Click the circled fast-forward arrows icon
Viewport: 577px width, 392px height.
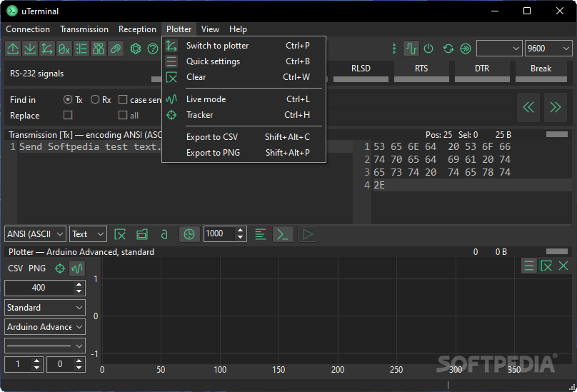pos(466,49)
